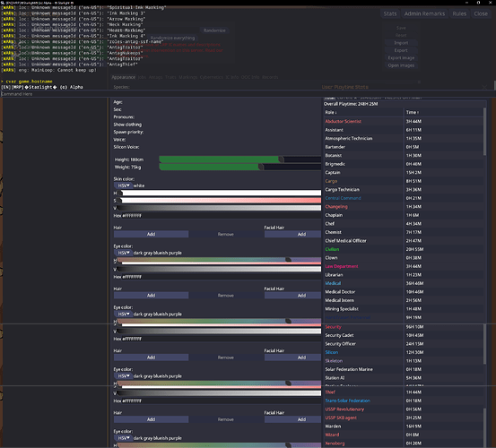Sort playtime list by Role column arrow
The width and height of the screenshot is (496, 448).
click(x=335, y=113)
